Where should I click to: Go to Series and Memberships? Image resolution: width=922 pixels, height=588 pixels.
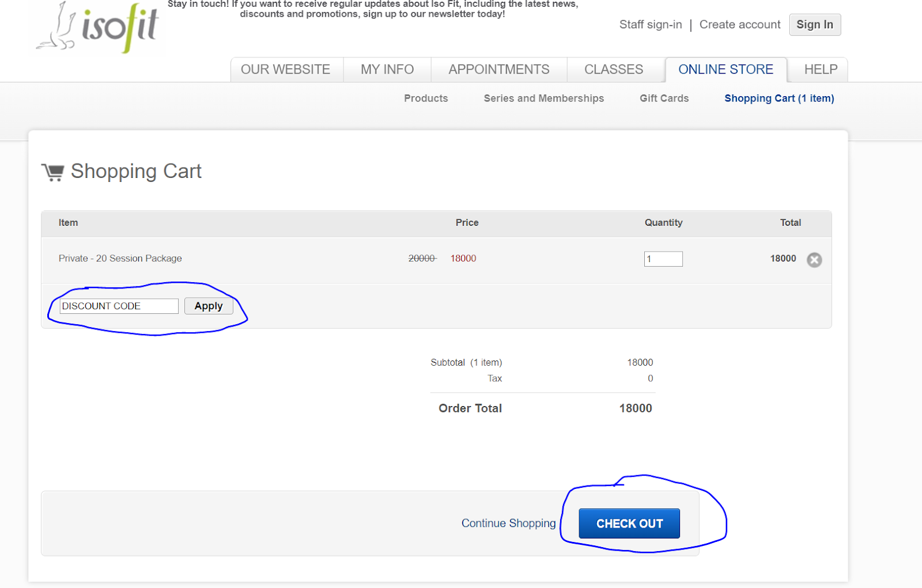544,98
